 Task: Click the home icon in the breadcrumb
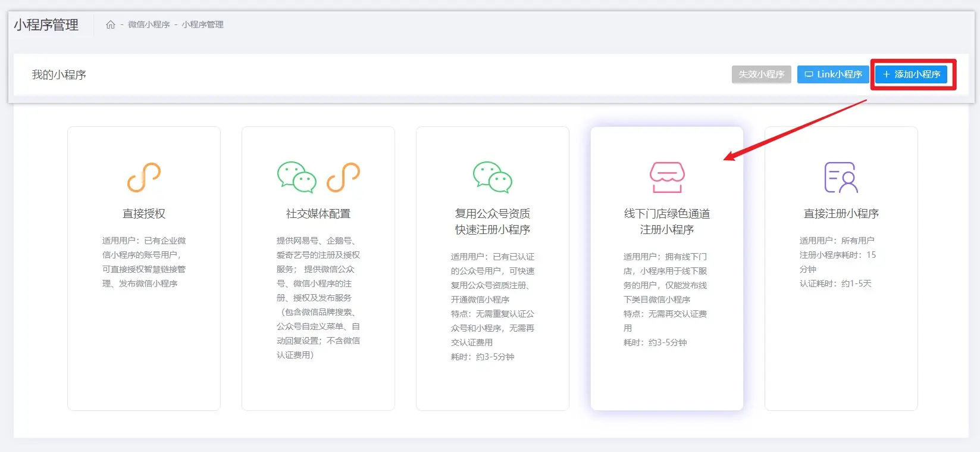[x=111, y=24]
